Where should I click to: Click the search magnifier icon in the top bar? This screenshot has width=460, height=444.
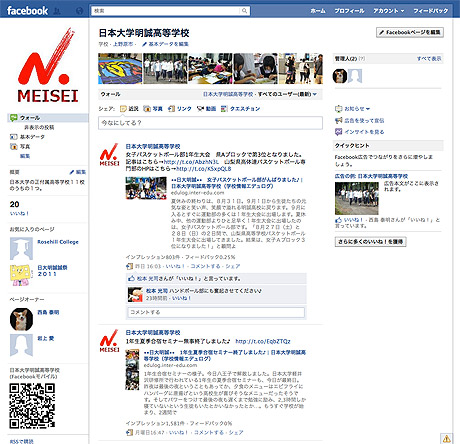click(x=244, y=11)
